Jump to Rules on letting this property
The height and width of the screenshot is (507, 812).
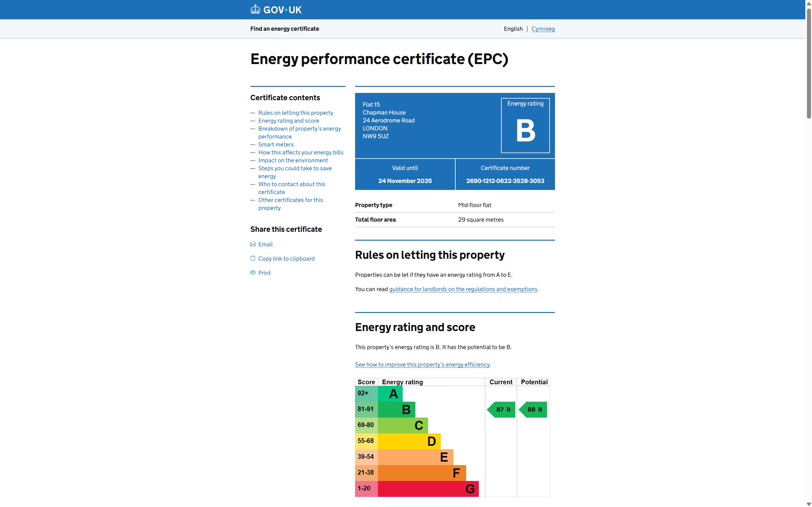click(x=296, y=113)
